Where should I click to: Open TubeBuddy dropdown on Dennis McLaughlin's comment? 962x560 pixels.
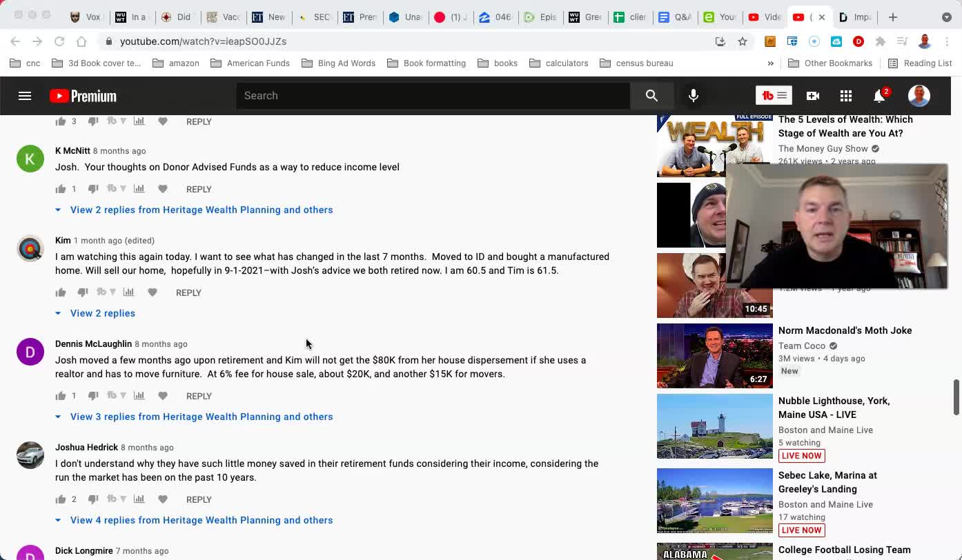click(x=116, y=396)
